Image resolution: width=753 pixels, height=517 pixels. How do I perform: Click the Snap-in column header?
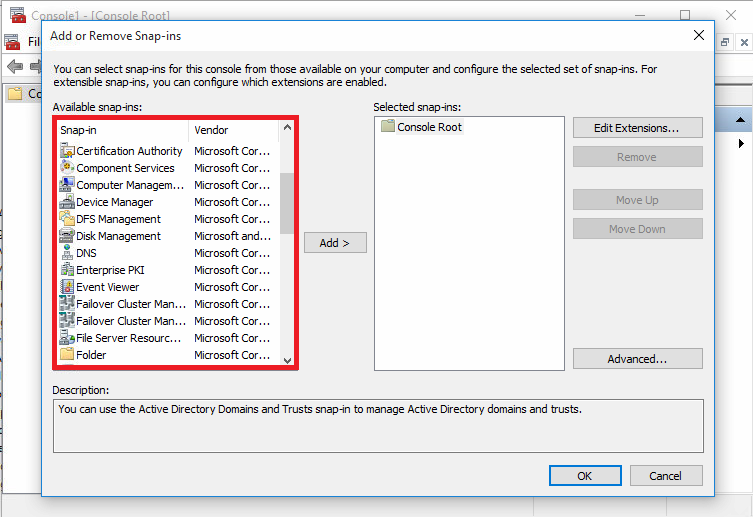click(123, 130)
